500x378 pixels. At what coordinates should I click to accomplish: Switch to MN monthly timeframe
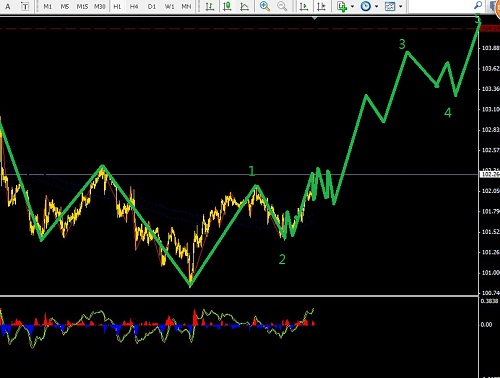click(186, 6)
